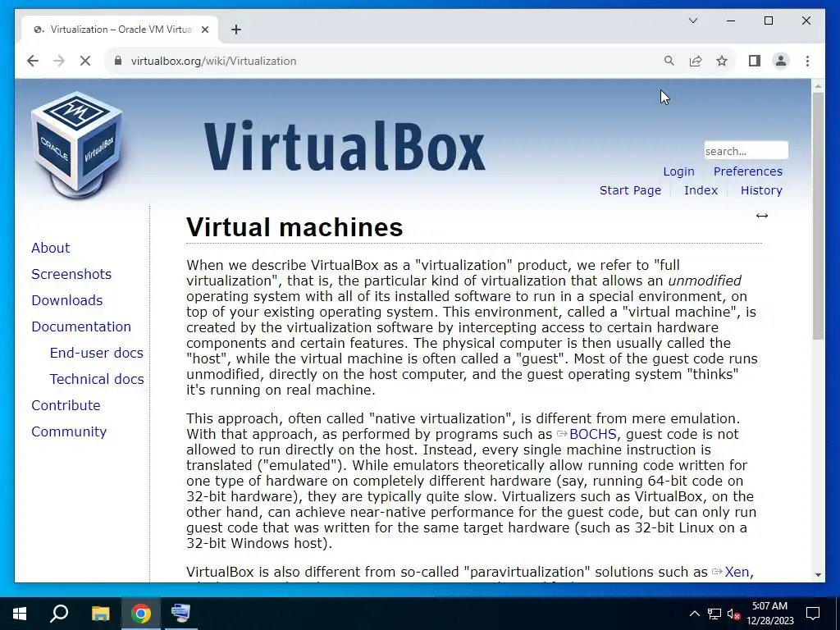Open the Screenshots sidebar link
Viewport: 840px width, 630px height.
[x=71, y=274]
